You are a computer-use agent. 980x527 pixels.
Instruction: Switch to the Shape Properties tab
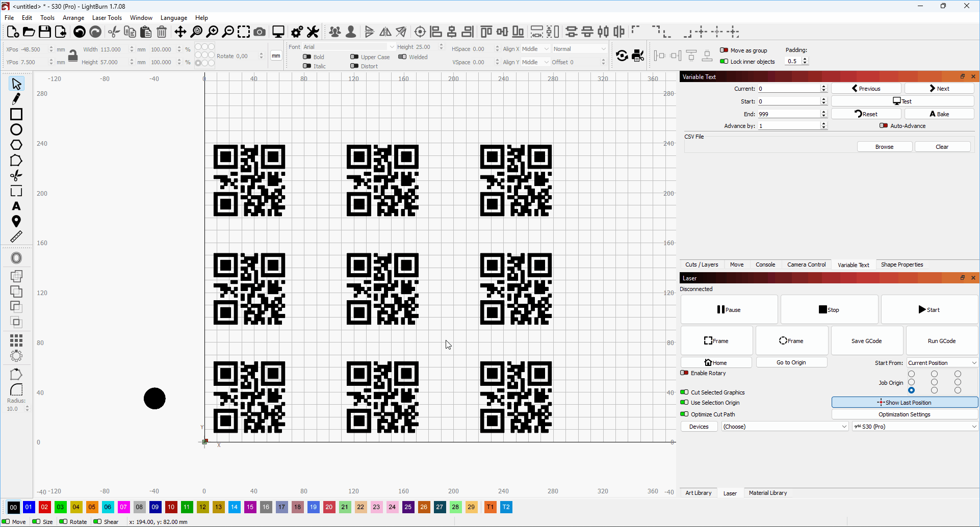(x=902, y=265)
